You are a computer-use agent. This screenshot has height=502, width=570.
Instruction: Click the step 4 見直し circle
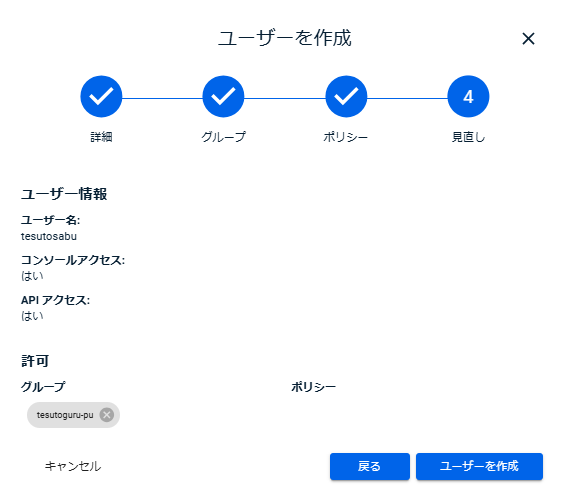pos(468,96)
